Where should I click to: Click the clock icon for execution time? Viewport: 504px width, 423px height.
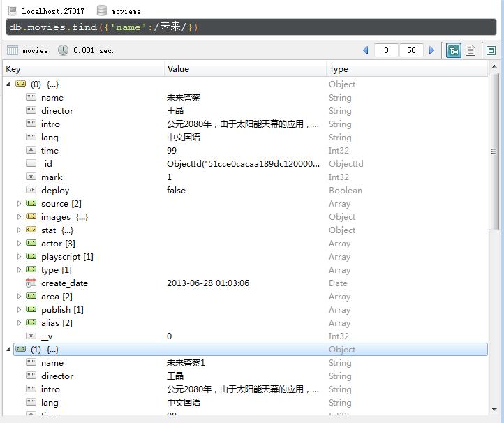pyautogui.click(x=64, y=50)
